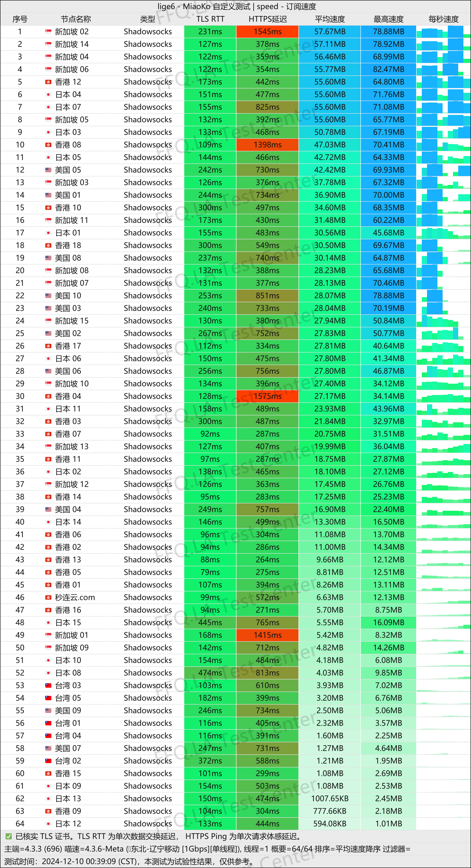471x868 pixels.
Task: Click the Japan flag beside 日本 12
Action: click(x=48, y=824)
